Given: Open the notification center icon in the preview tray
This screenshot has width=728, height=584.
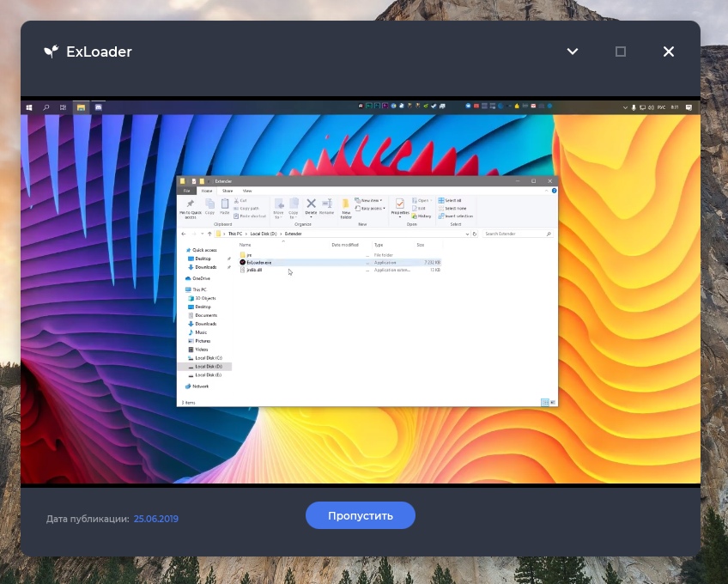Looking at the screenshot, I should coord(689,107).
